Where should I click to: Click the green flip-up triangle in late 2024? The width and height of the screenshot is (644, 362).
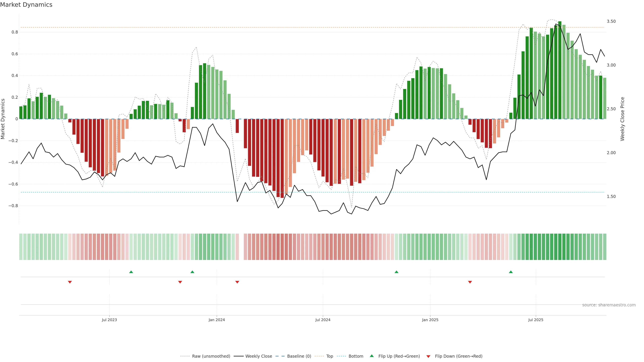tap(396, 272)
